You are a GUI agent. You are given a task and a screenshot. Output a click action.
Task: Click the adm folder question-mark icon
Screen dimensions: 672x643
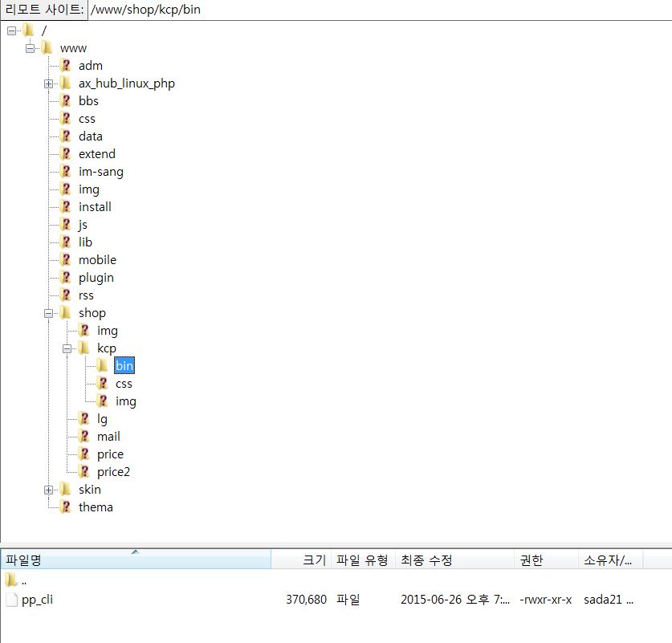(66, 66)
